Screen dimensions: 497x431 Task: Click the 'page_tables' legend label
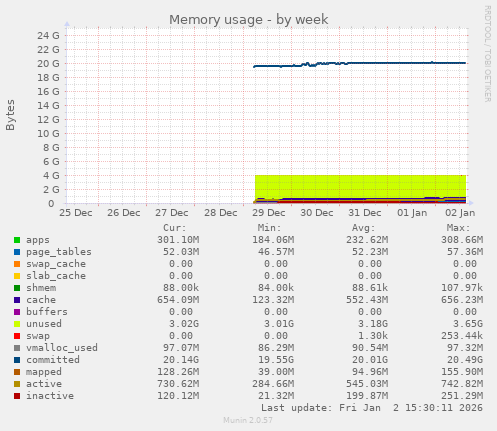(x=59, y=252)
